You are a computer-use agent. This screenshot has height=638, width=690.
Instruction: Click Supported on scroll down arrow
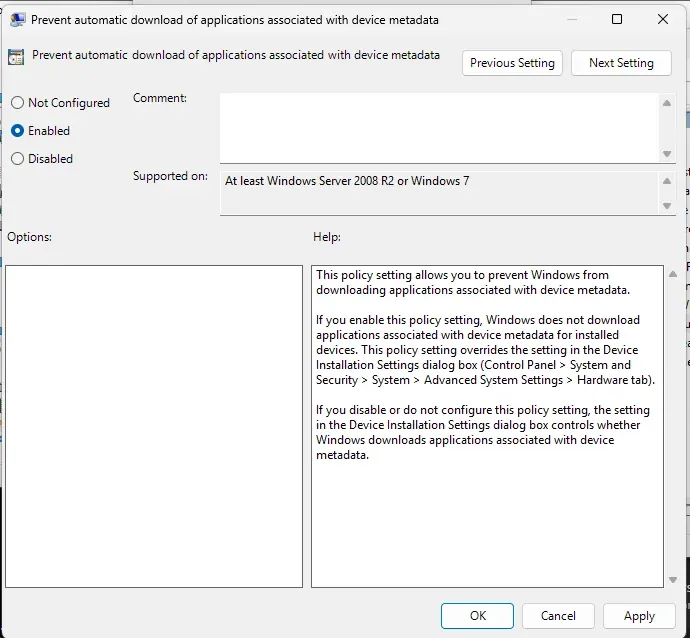667,205
